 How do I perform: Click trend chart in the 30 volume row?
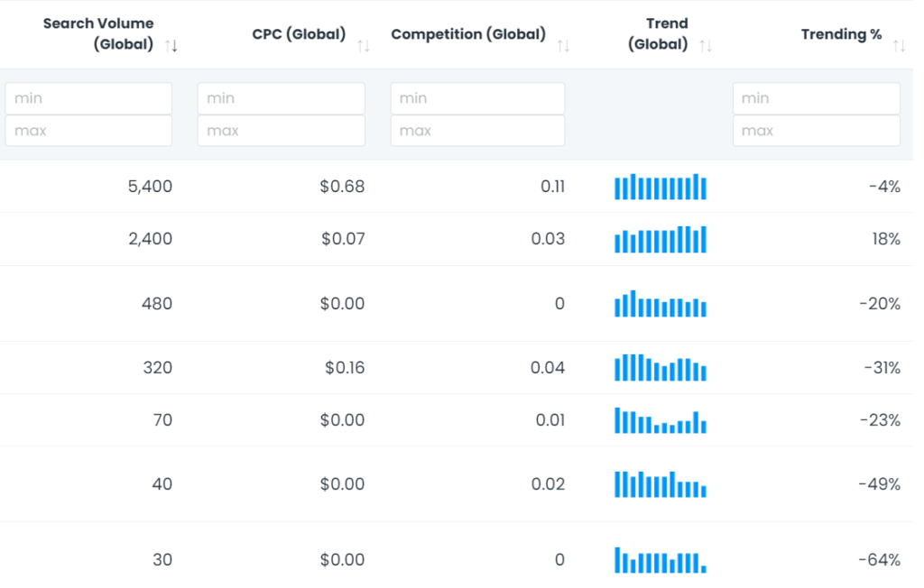661,560
